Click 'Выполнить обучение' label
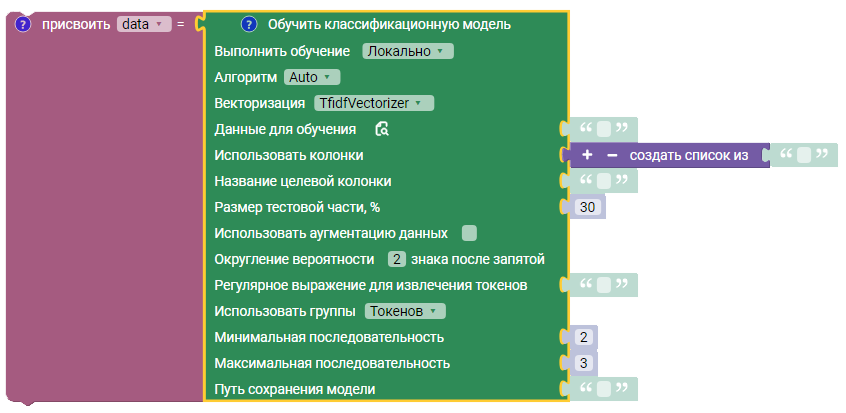Image resolution: width=846 pixels, height=413 pixels. pyautogui.click(x=282, y=51)
